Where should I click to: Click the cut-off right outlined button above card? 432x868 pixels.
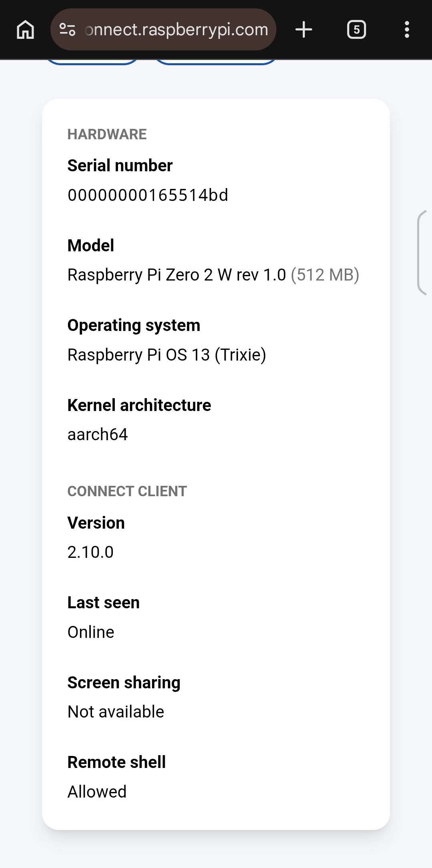(215, 62)
